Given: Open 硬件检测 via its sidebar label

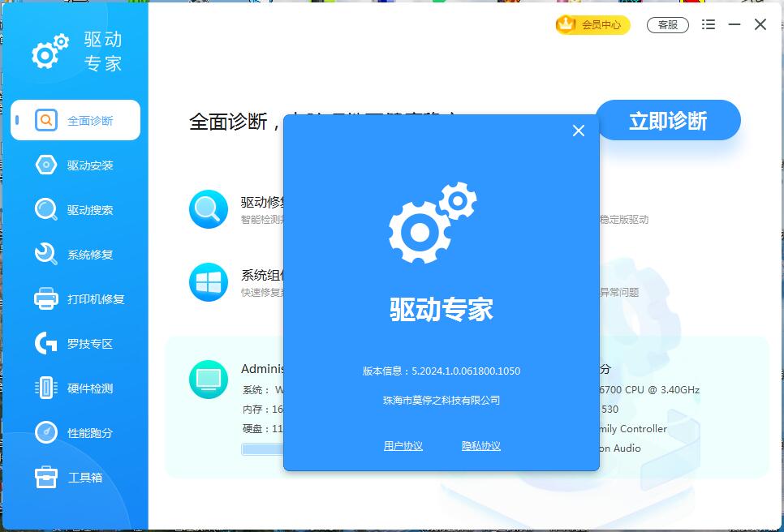Looking at the screenshot, I should [90, 388].
